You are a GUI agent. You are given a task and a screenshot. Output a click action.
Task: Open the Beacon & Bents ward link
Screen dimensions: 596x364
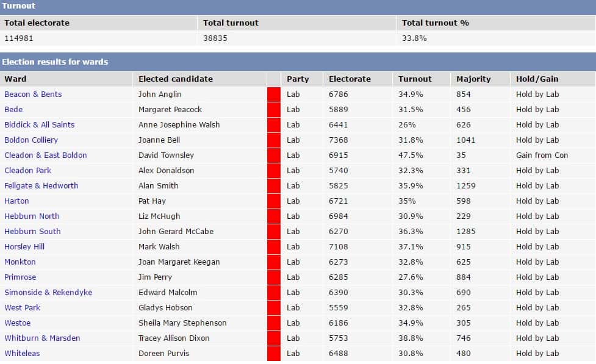[33, 95]
